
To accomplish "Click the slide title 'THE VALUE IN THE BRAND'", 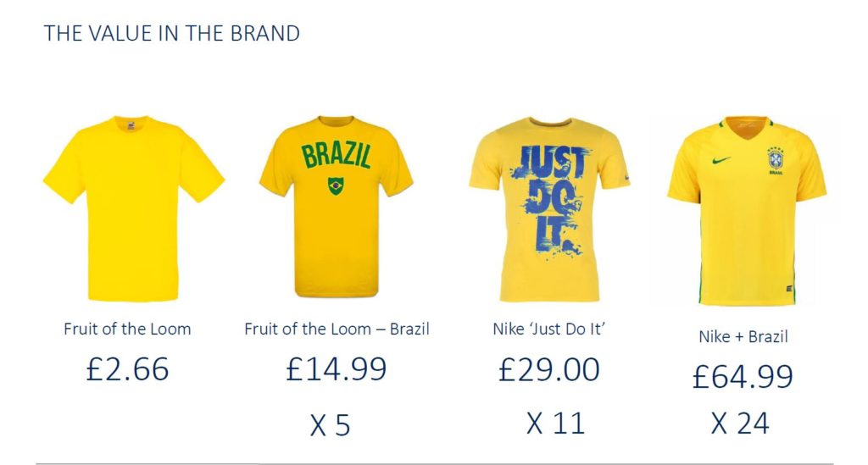I will click(172, 34).
